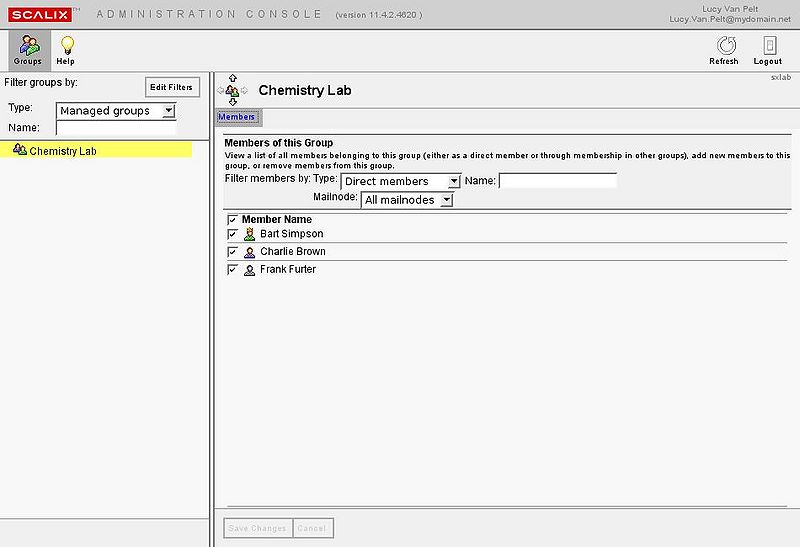Click the Cancel button
The width and height of the screenshot is (800, 547).
tap(312, 528)
